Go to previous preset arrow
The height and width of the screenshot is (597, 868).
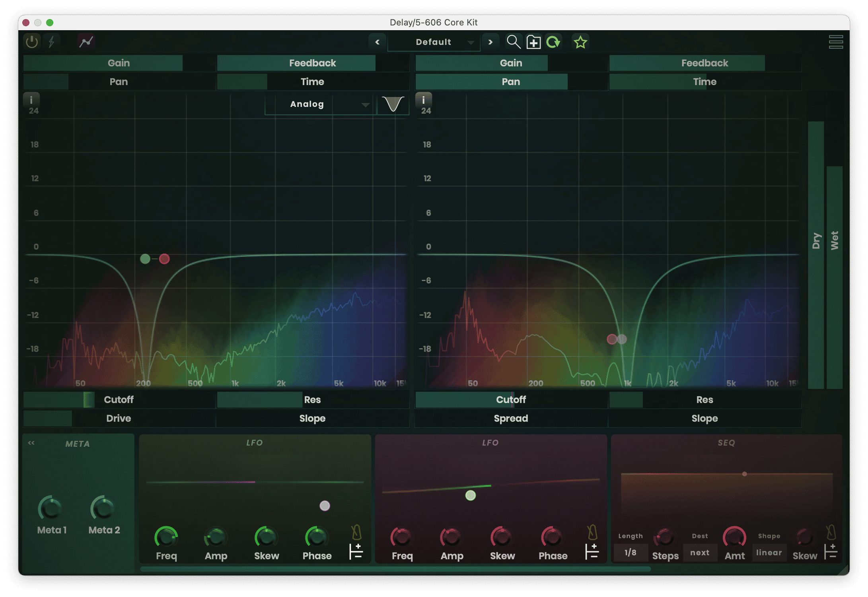[x=377, y=42]
